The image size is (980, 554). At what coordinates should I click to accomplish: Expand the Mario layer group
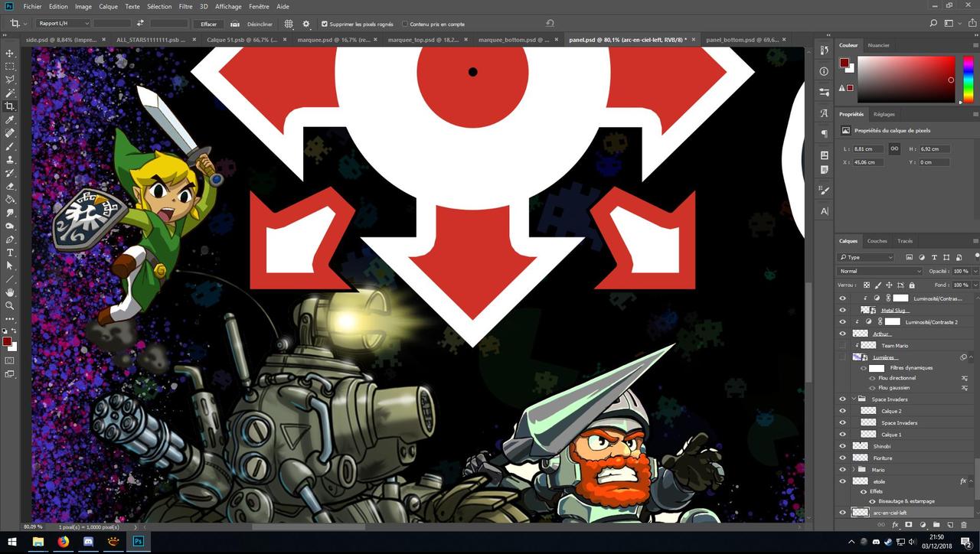pos(854,470)
